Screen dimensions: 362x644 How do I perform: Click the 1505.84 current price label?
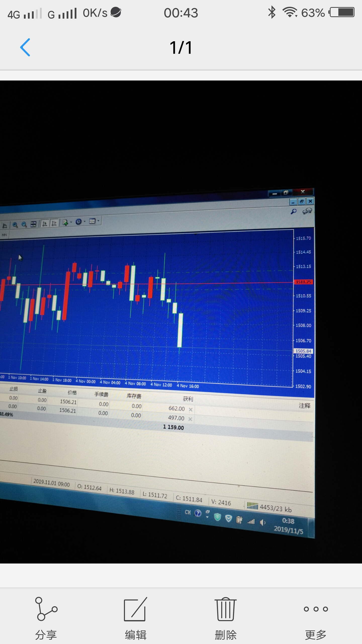pos(303,351)
